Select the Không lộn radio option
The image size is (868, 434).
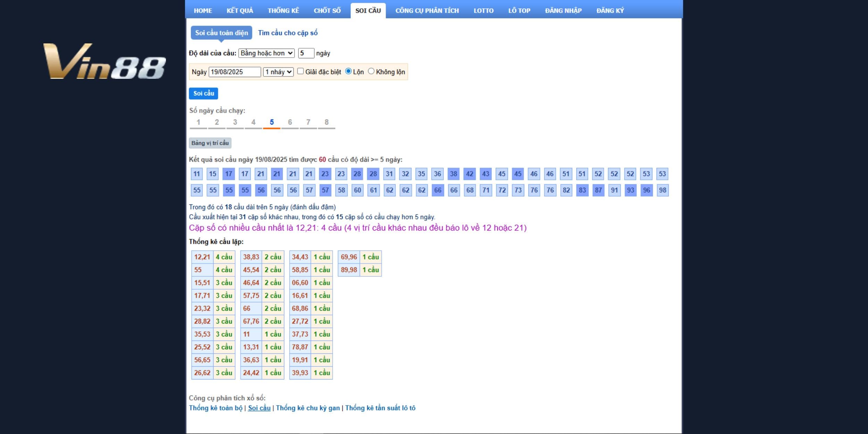coord(371,71)
